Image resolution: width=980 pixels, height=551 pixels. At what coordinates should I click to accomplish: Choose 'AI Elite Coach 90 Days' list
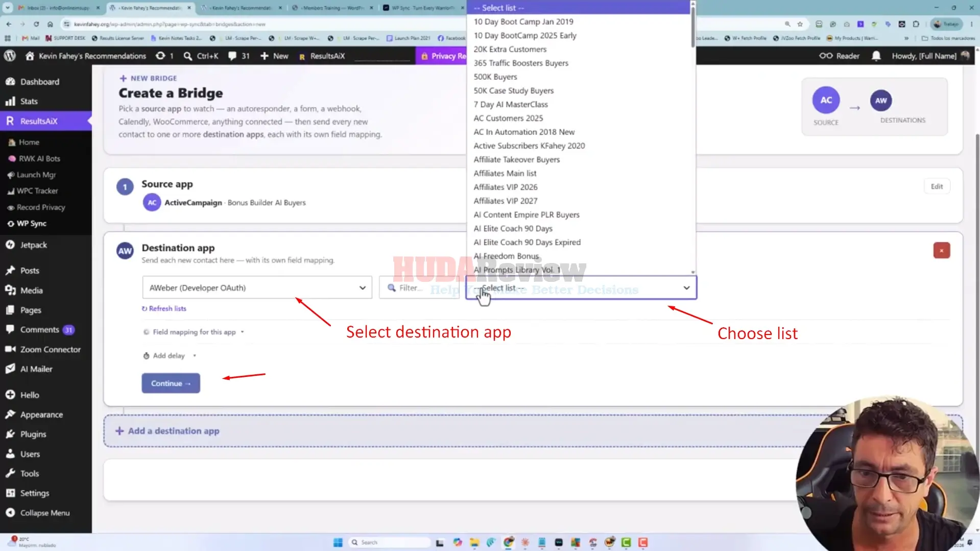click(x=513, y=228)
